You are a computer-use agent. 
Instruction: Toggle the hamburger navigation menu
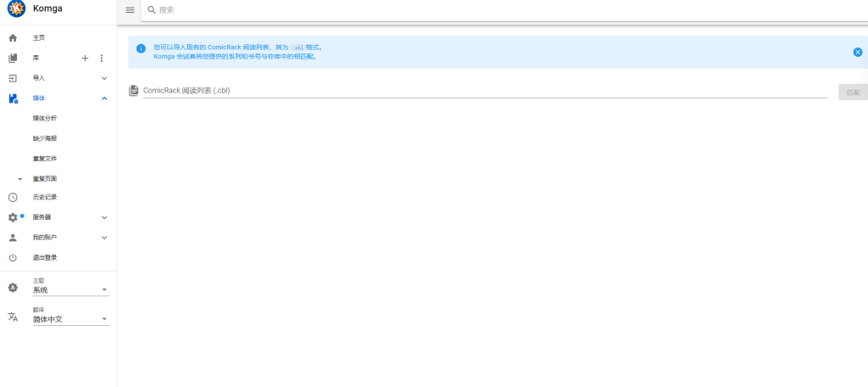[x=130, y=10]
